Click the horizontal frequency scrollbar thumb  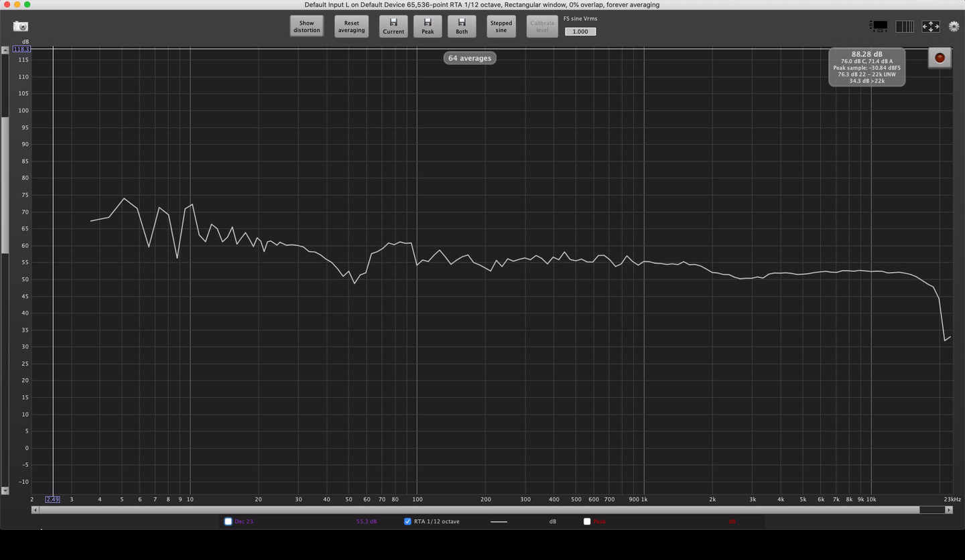point(479,510)
